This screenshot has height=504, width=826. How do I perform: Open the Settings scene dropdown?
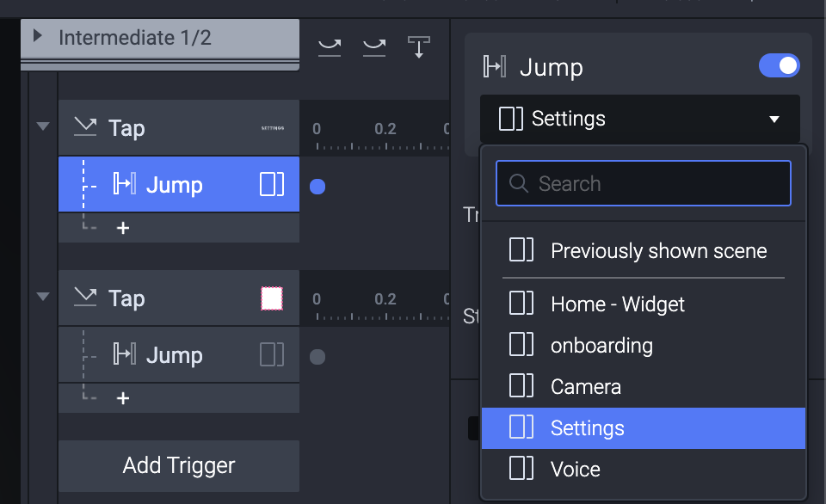[640, 119]
